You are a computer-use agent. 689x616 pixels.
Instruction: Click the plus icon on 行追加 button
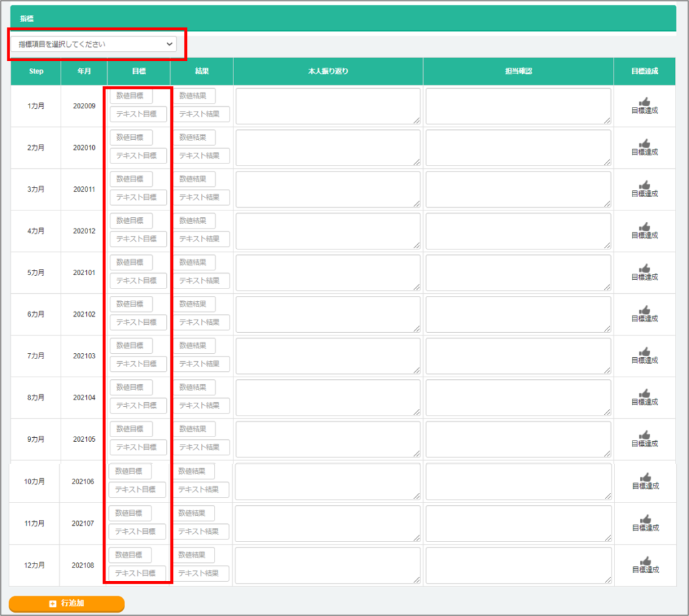pyautogui.click(x=53, y=604)
